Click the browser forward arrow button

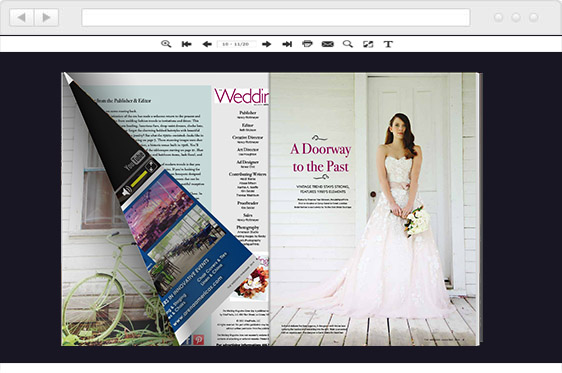click(46, 17)
